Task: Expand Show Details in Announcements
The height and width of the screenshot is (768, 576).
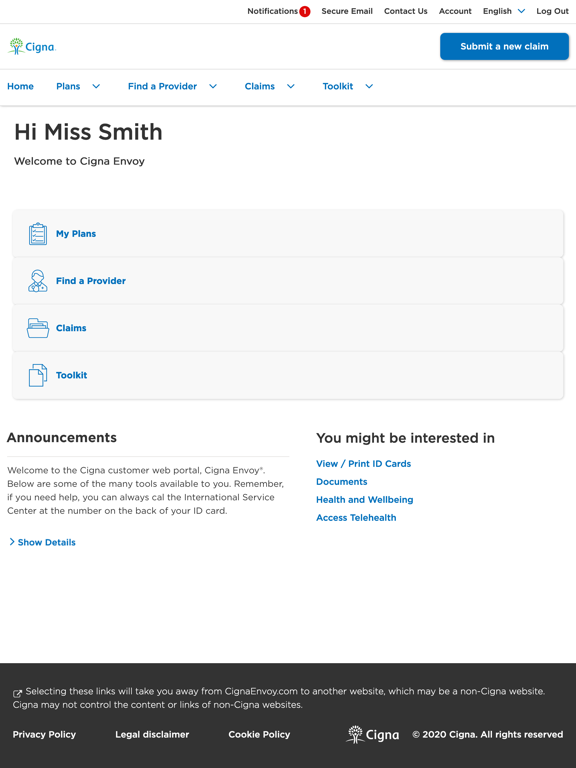Action: pos(42,542)
